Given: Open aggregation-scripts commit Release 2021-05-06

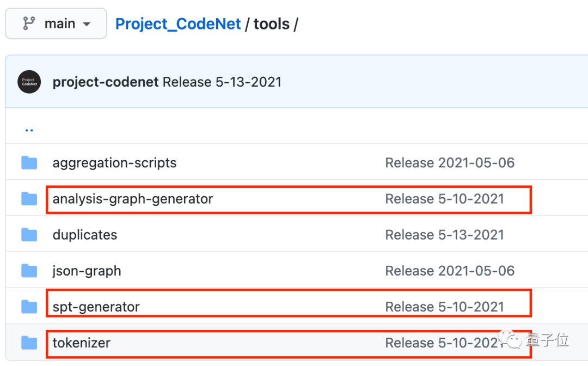Looking at the screenshot, I should coord(450,163).
